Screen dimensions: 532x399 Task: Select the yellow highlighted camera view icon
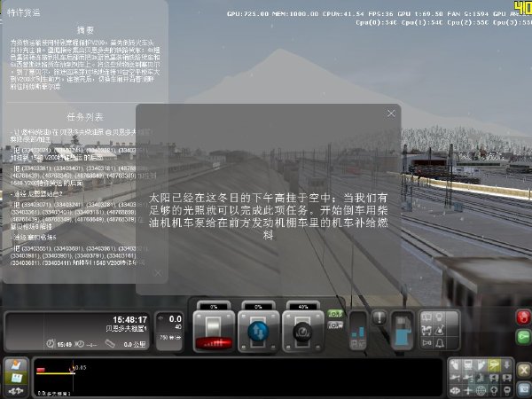click(x=494, y=365)
